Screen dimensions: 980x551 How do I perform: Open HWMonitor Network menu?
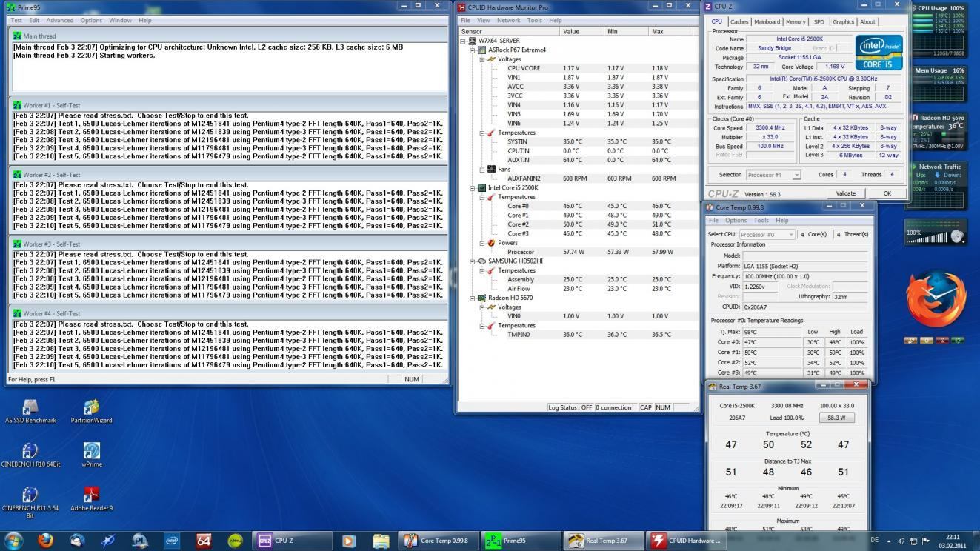(x=508, y=20)
